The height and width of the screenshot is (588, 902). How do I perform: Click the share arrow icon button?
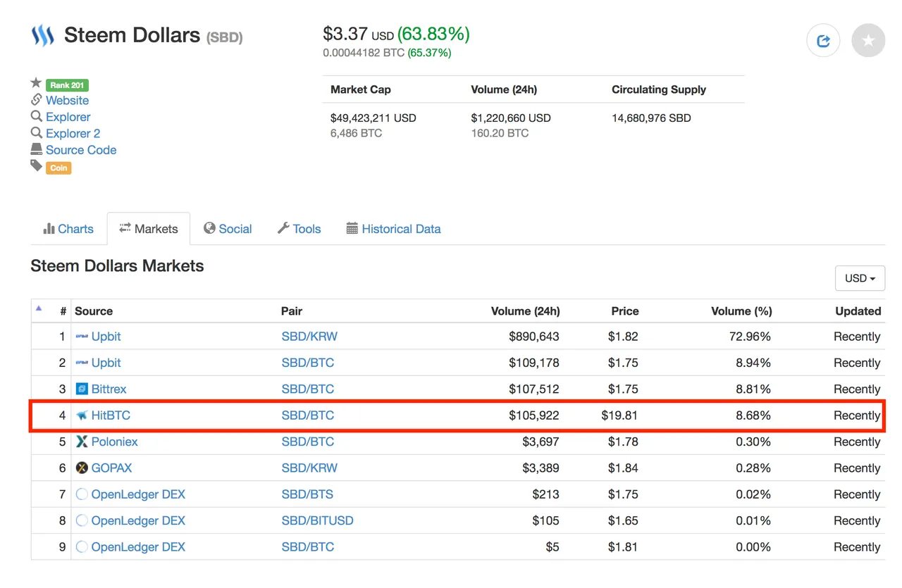click(x=823, y=41)
